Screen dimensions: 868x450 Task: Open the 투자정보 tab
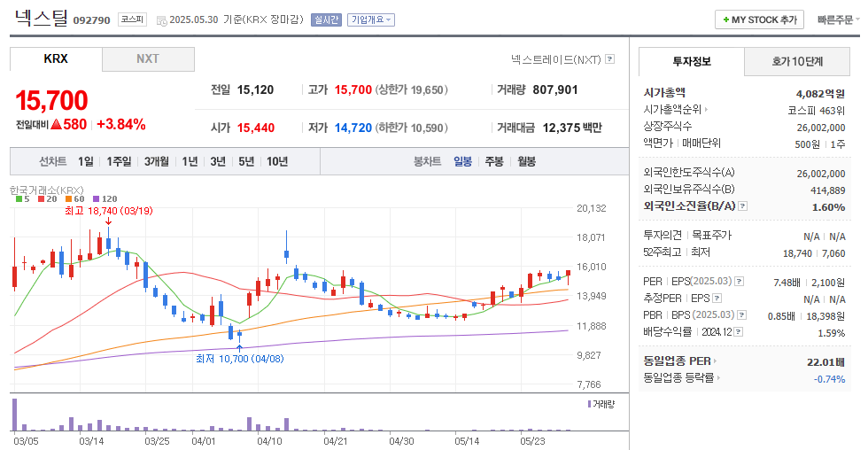tap(692, 61)
